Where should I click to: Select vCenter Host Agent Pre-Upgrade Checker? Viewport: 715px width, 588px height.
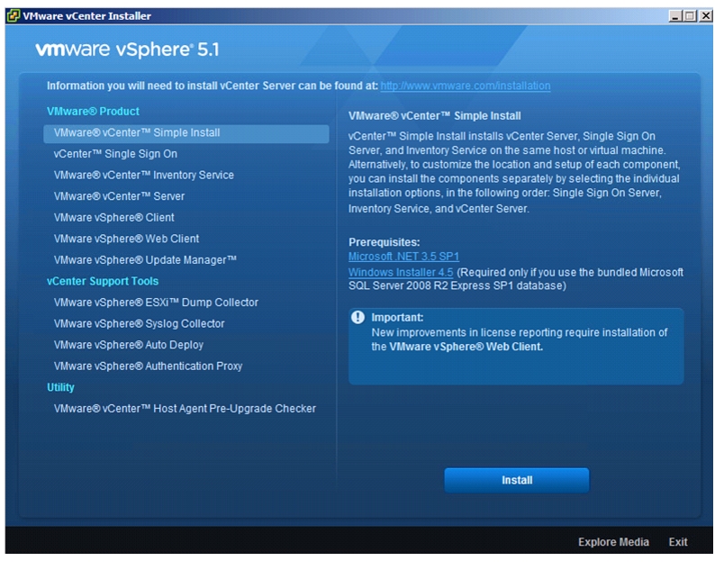(x=185, y=409)
